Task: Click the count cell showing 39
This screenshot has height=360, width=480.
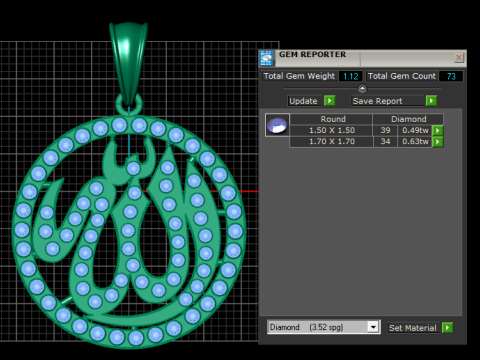Action: click(x=385, y=130)
